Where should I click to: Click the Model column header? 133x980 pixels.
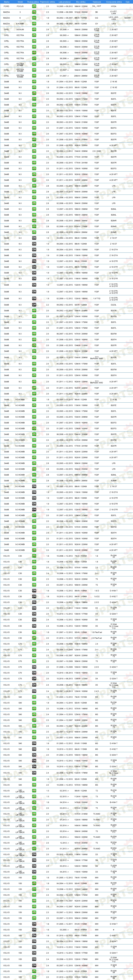20,2
